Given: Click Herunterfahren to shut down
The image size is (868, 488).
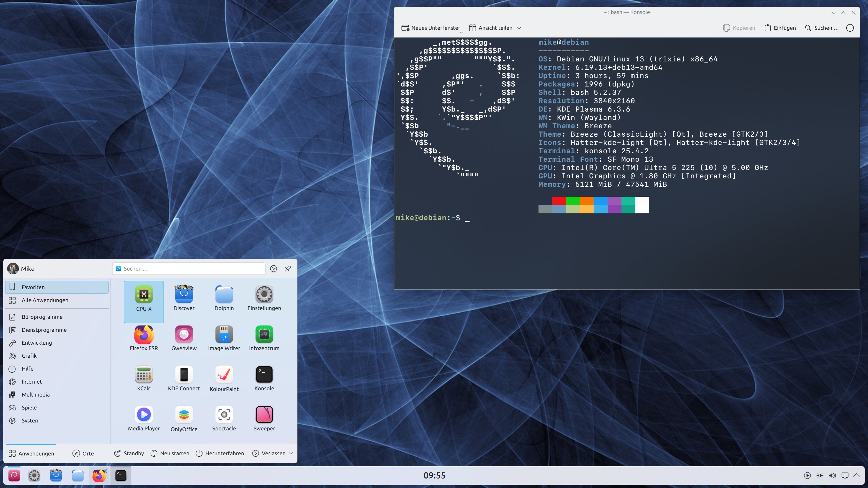Looking at the screenshot, I should (220, 453).
